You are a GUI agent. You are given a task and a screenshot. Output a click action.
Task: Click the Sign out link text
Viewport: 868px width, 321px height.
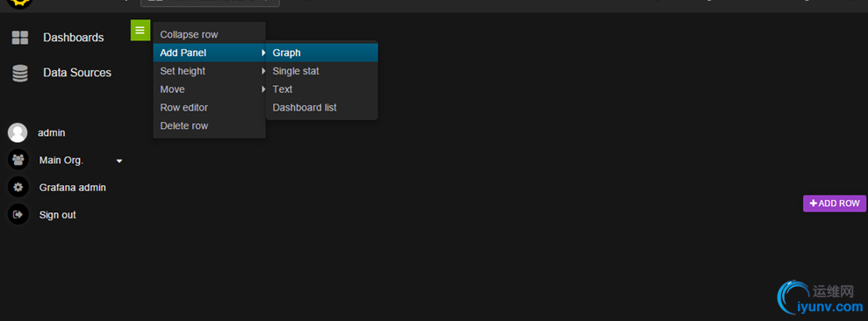coord(58,215)
